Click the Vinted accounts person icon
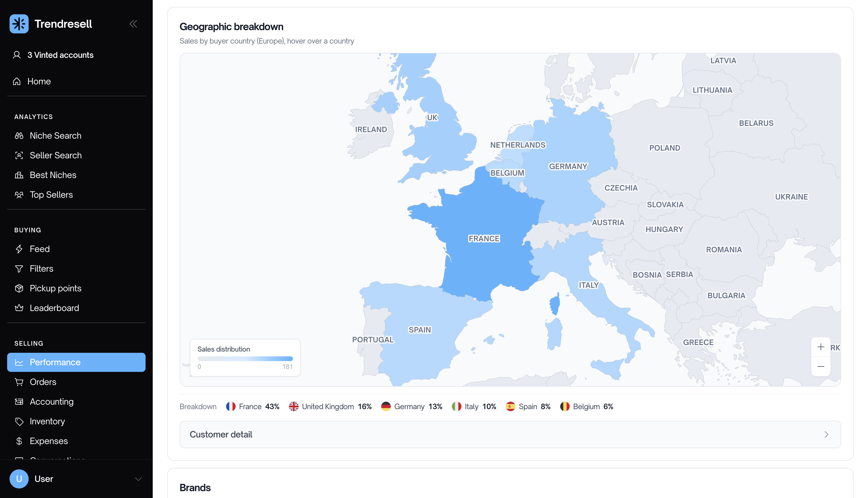Image resolution: width=868 pixels, height=498 pixels. (x=17, y=55)
